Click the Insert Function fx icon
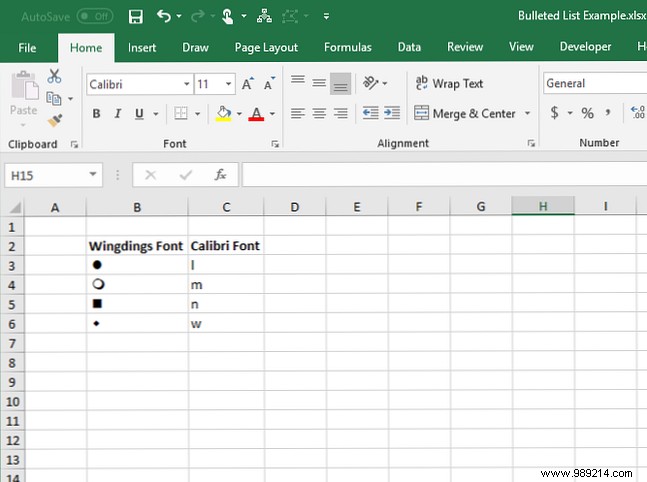The image size is (647, 482). (220, 175)
